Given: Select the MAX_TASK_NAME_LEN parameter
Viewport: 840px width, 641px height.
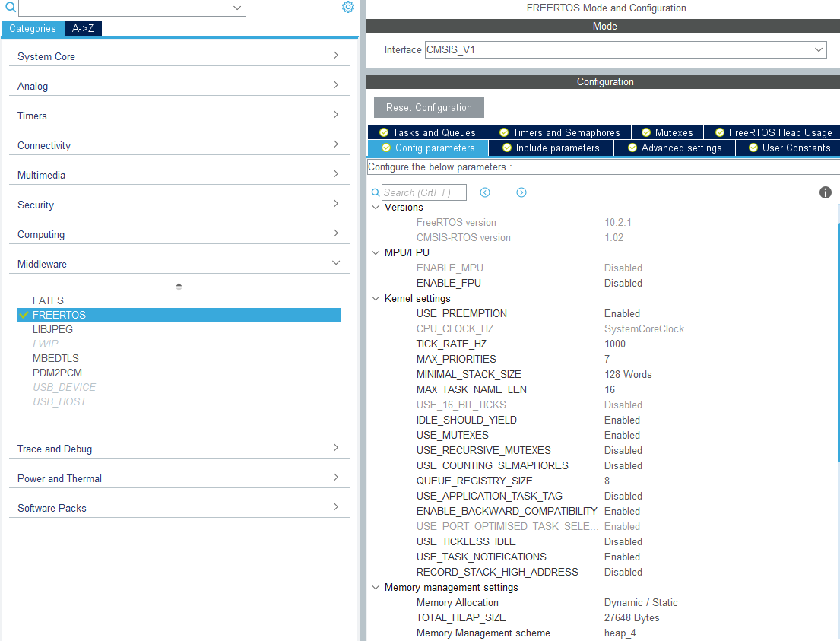Looking at the screenshot, I should pos(471,389).
